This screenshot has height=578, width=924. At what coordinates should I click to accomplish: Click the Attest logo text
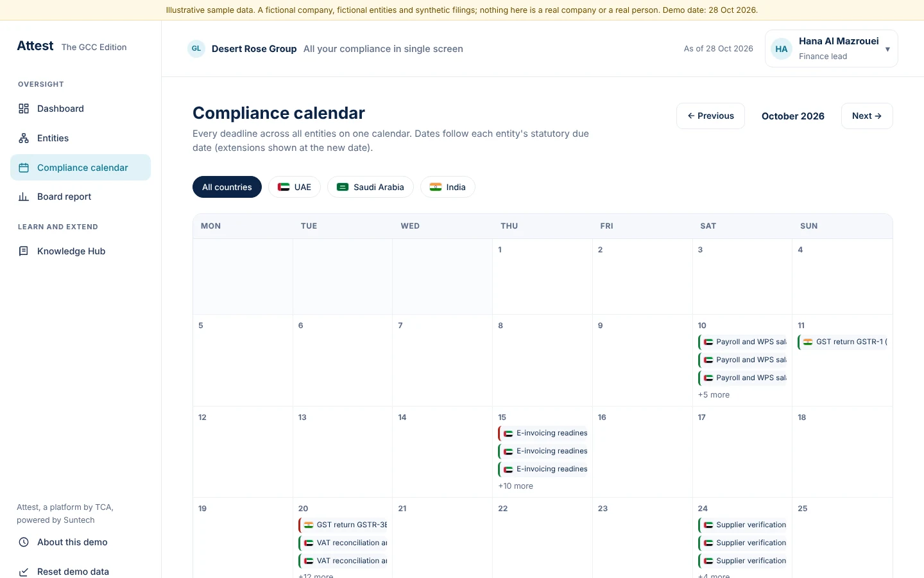[35, 46]
